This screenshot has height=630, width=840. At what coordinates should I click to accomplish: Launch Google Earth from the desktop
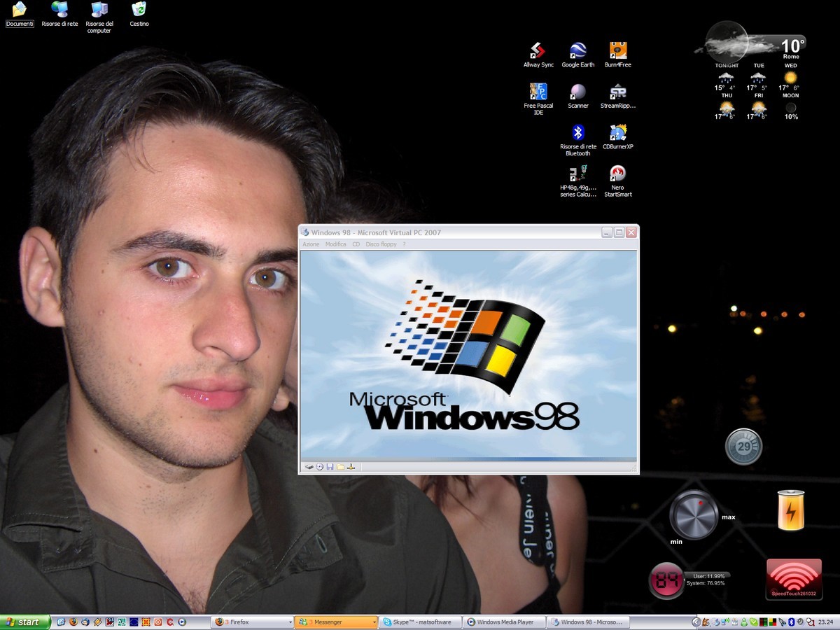578,55
